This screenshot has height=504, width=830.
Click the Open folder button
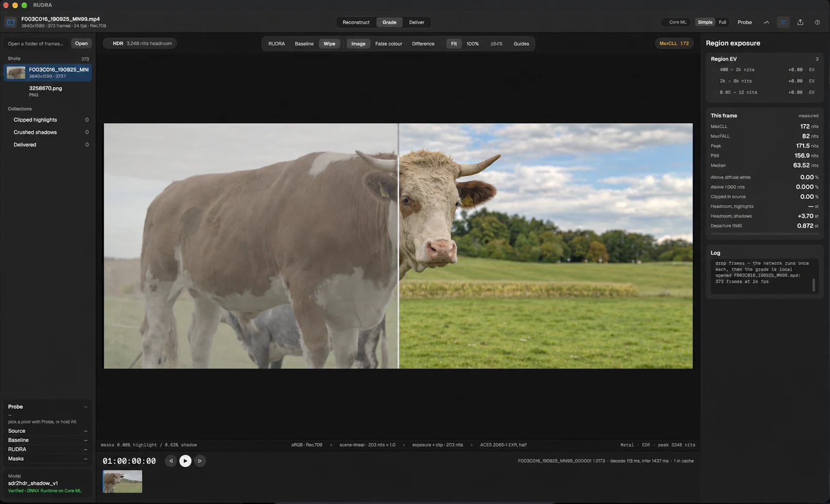pyautogui.click(x=82, y=43)
